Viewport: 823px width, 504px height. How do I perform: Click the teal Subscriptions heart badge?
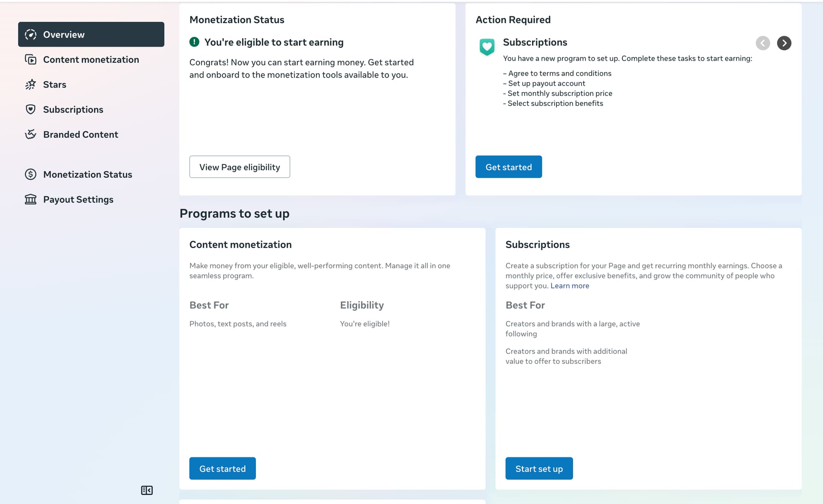487,47
